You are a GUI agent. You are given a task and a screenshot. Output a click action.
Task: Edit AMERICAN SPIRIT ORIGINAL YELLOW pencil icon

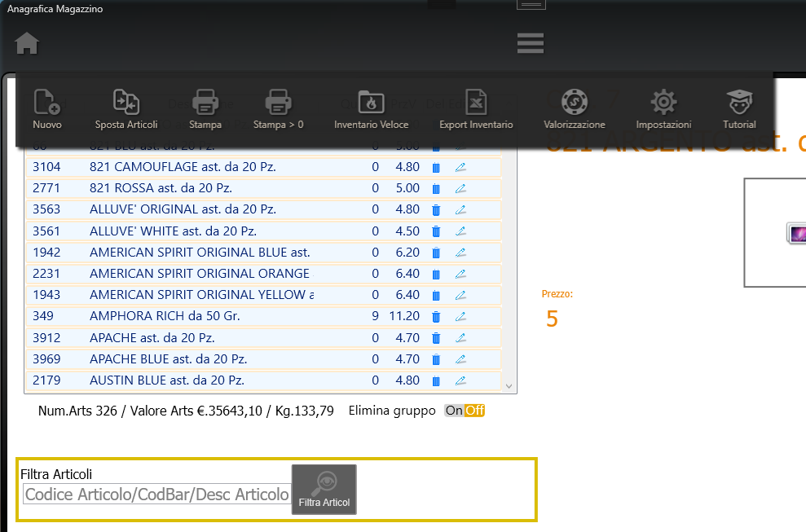[x=460, y=295]
